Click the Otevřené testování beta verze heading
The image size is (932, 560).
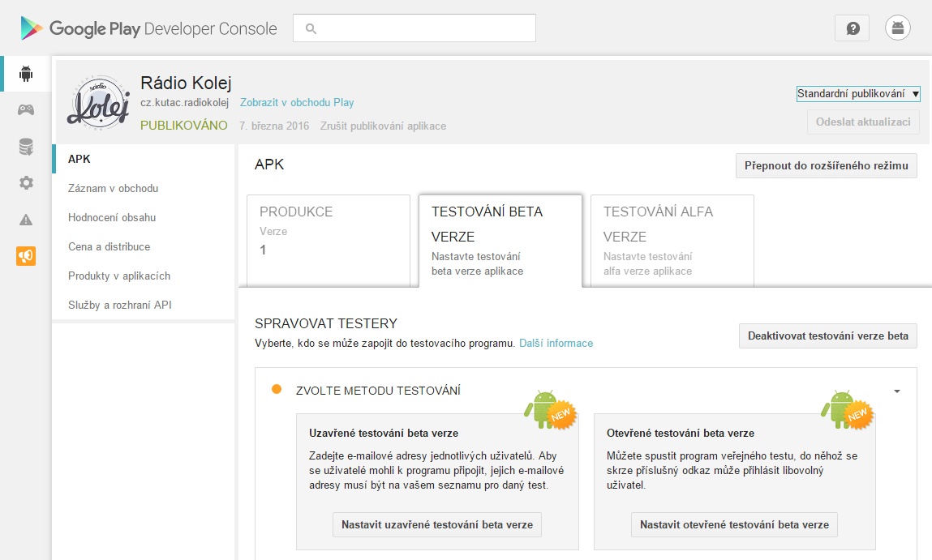tap(680, 433)
